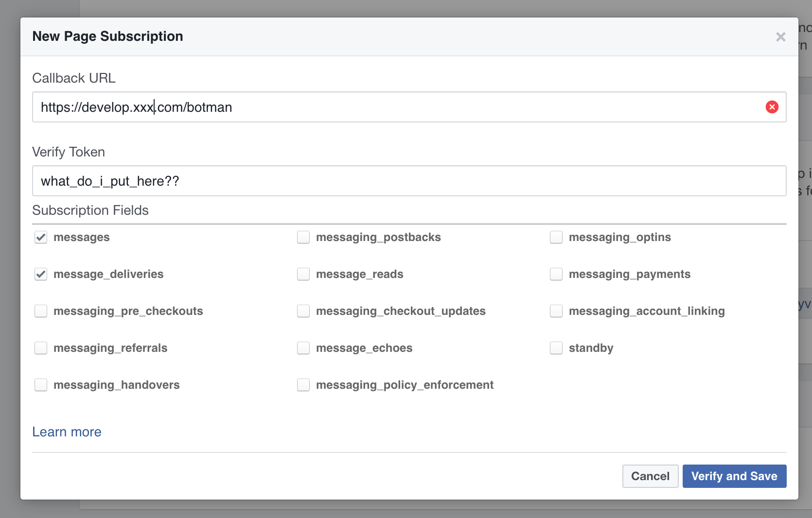Enable the standby subscription field
Image resolution: width=812 pixels, height=518 pixels.
point(556,348)
